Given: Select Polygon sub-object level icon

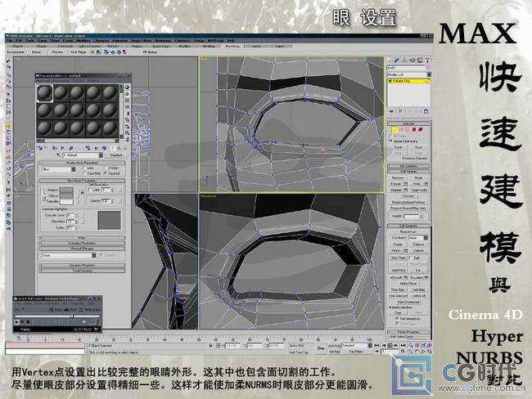Looking at the screenshot, I should click(414, 129).
